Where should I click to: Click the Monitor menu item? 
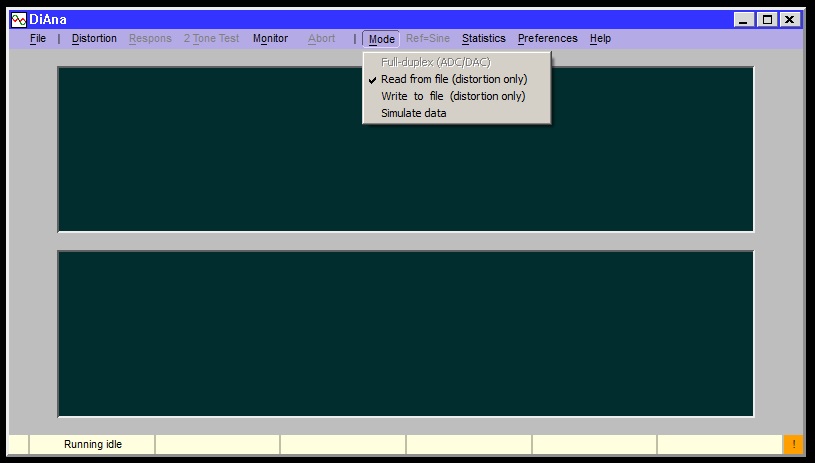click(270, 38)
